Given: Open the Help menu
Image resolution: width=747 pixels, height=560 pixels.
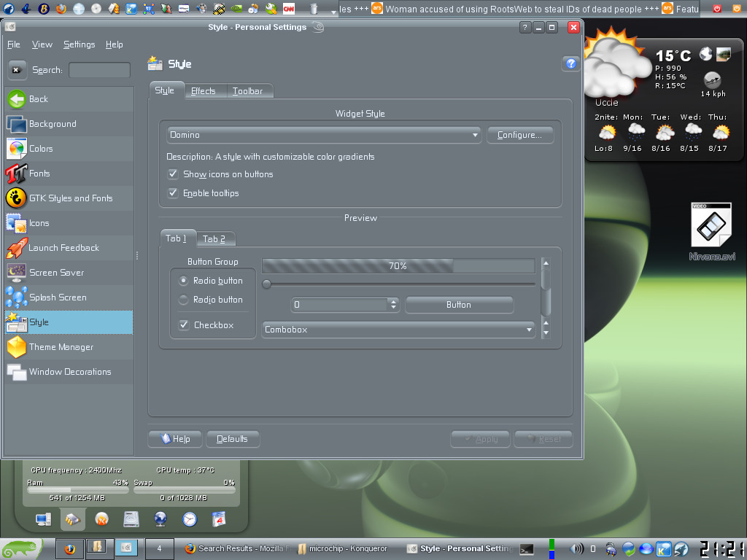Looking at the screenshot, I should [115, 44].
